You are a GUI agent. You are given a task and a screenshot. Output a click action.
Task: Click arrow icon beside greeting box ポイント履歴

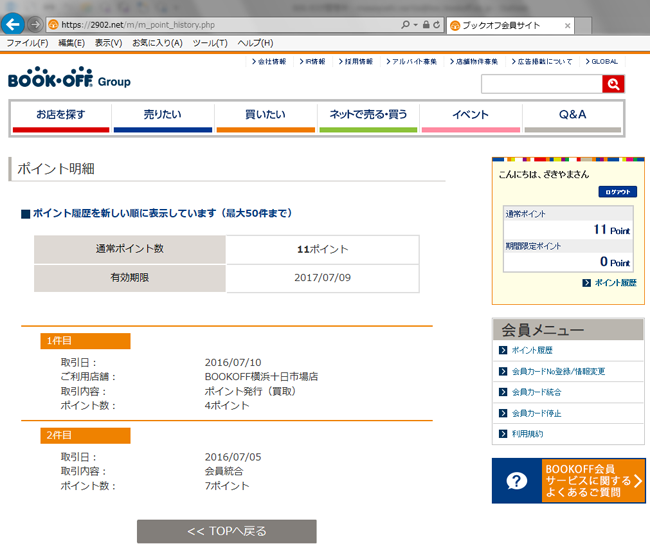586,283
